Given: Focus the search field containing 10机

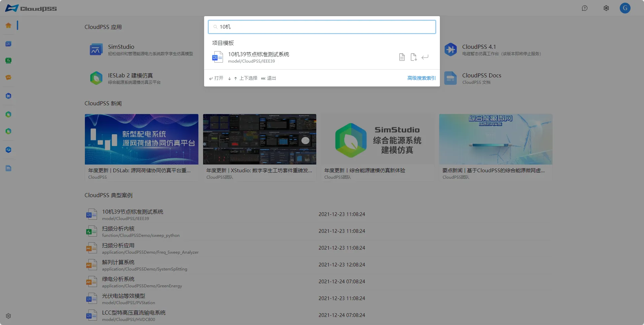Looking at the screenshot, I should coord(322,27).
